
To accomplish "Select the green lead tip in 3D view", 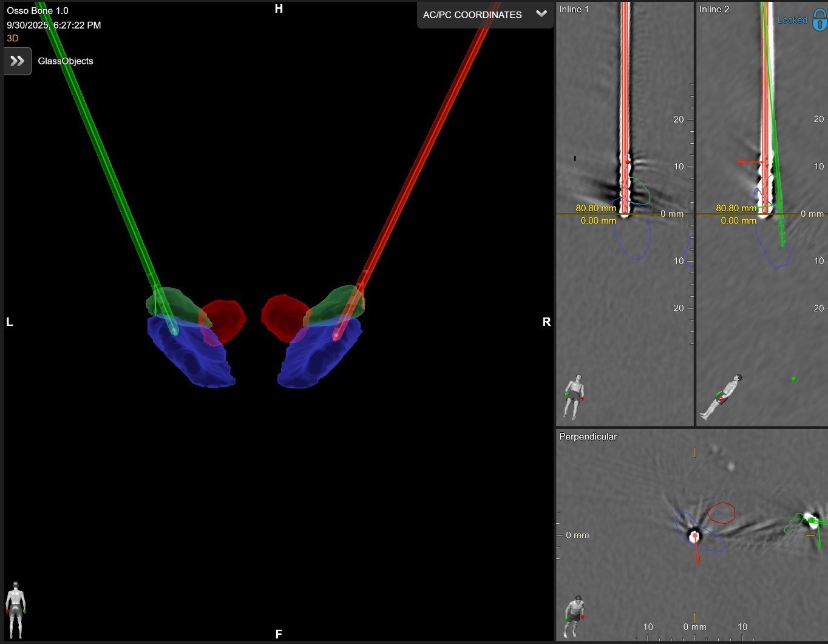I will coord(175,331).
